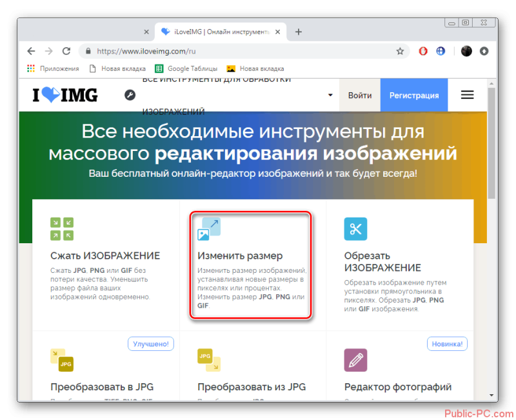Viewport: 516px width, 420px height.
Task: Click the Приложения bookmarks label
Action: 59,68
